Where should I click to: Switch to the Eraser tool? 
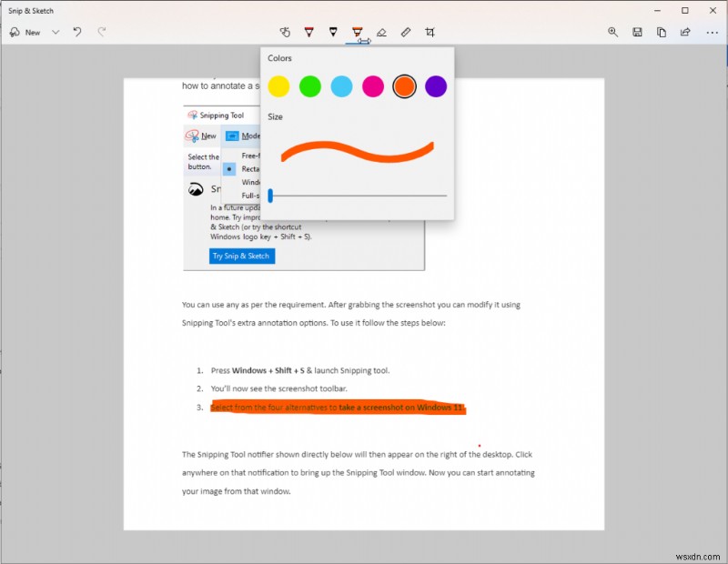[x=382, y=32]
